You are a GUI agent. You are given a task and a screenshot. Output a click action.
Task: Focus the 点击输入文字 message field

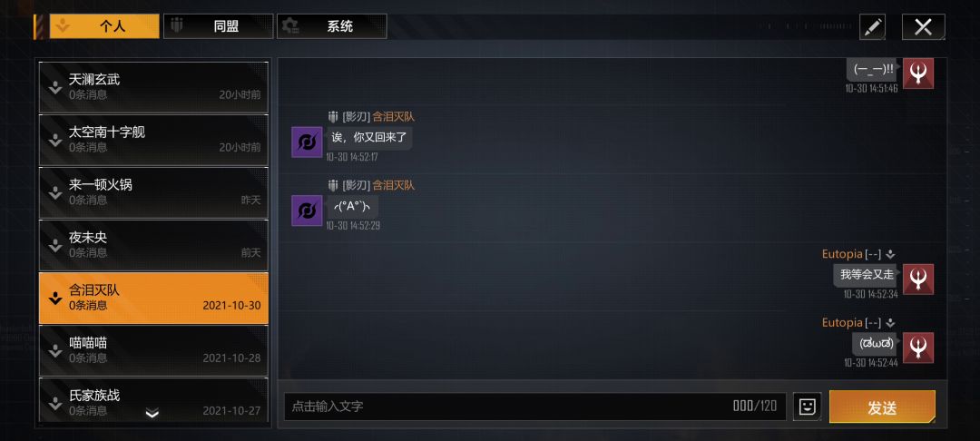click(535, 407)
